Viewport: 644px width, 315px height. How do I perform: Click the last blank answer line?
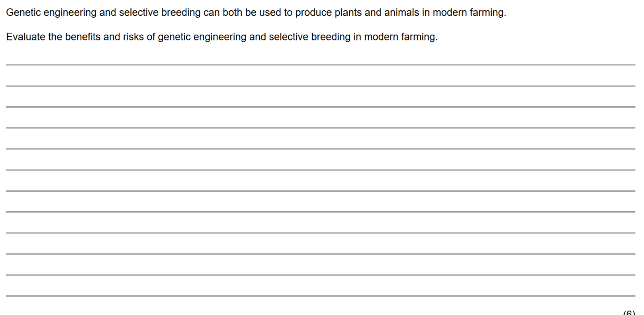[321, 296]
